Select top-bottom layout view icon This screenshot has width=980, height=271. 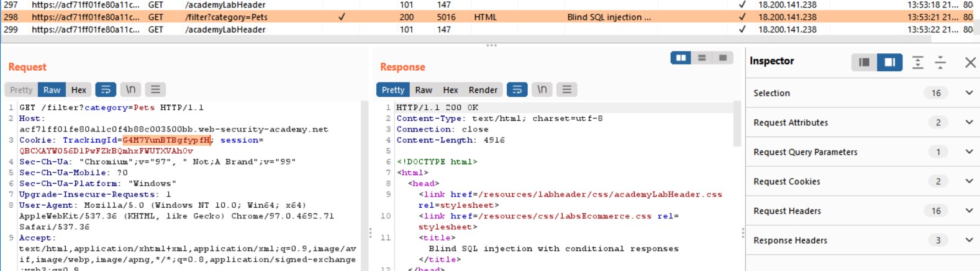coord(702,58)
